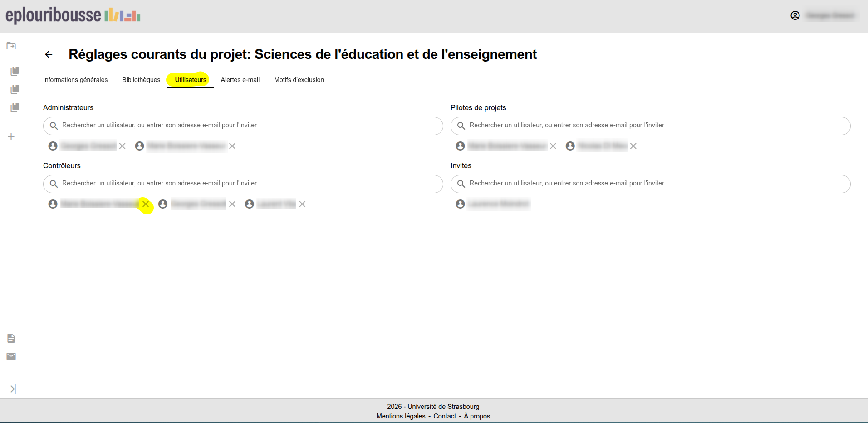Remove the last user listed under Contrôleurs
Image resolution: width=868 pixels, height=423 pixels.
(303, 204)
